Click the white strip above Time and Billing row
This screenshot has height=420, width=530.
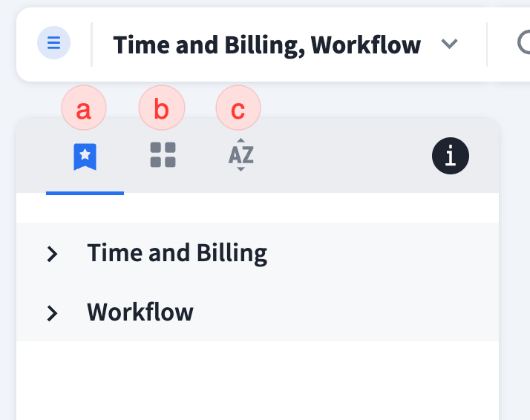point(257,208)
